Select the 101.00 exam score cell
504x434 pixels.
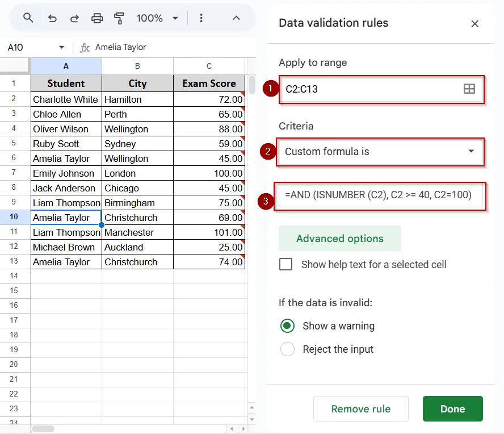pyautogui.click(x=209, y=232)
